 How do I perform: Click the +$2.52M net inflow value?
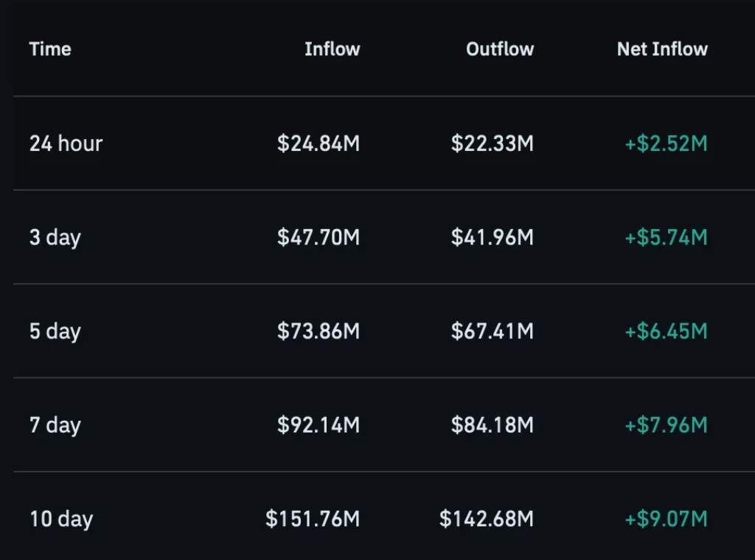666,144
